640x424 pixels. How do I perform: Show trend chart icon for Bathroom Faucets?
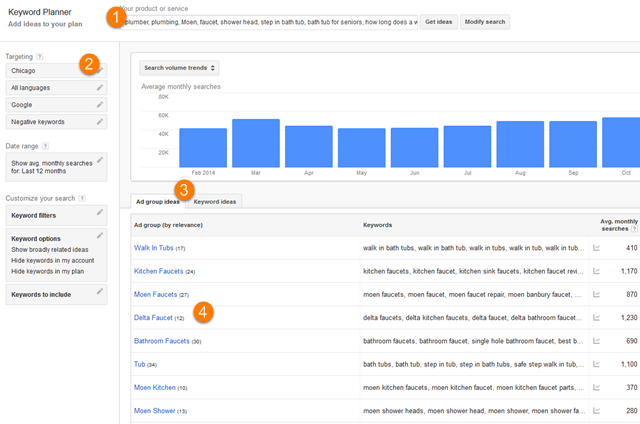tap(596, 341)
